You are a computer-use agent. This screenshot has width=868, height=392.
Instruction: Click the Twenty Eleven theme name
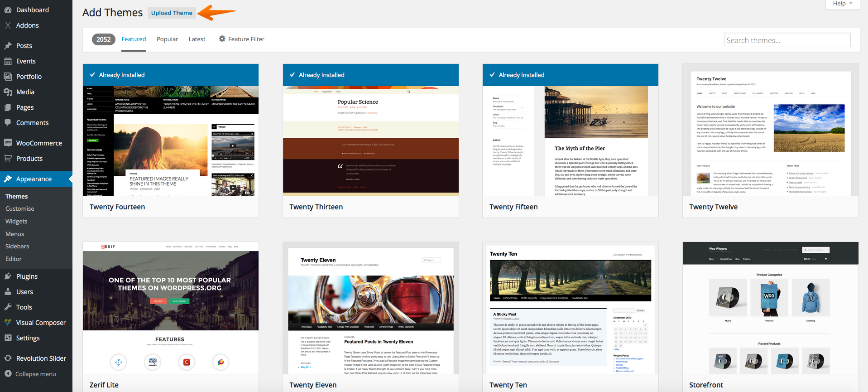pyautogui.click(x=313, y=385)
